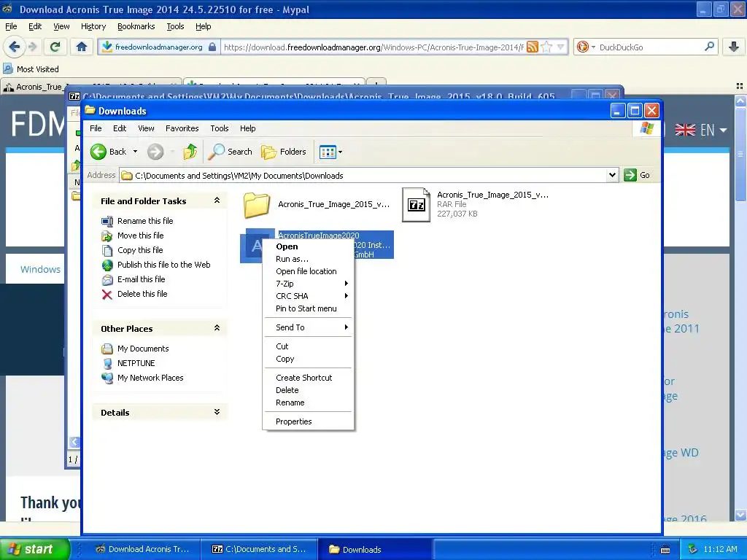
Task: Switch to Download Acronis taskbar button
Action: click(x=142, y=549)
